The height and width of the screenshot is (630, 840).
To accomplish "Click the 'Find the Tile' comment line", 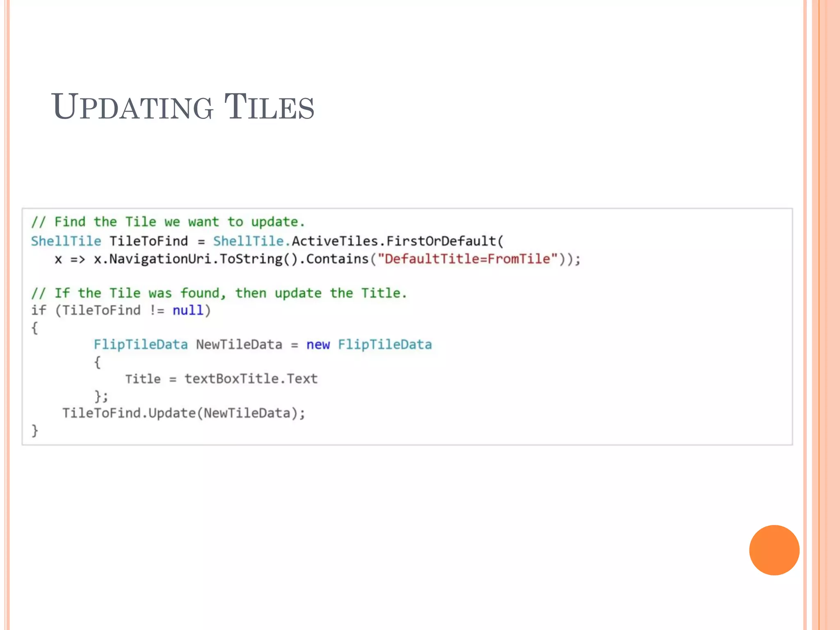I will (x=168, y=222).
